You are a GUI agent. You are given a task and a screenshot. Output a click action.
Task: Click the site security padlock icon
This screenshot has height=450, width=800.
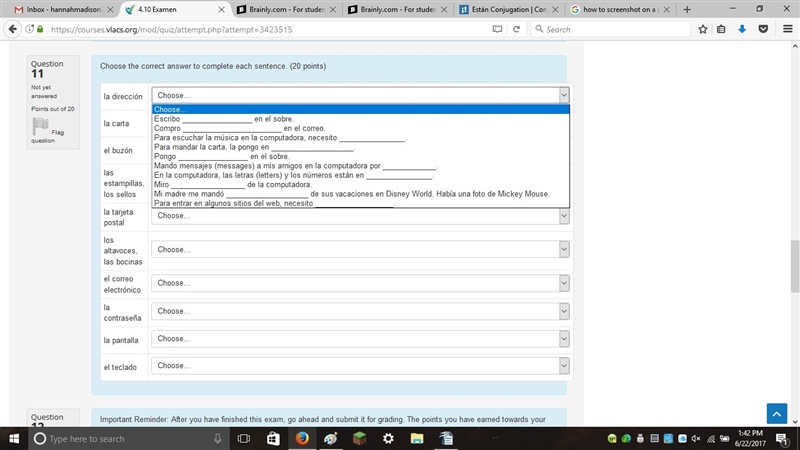click(x=40, y=29)
